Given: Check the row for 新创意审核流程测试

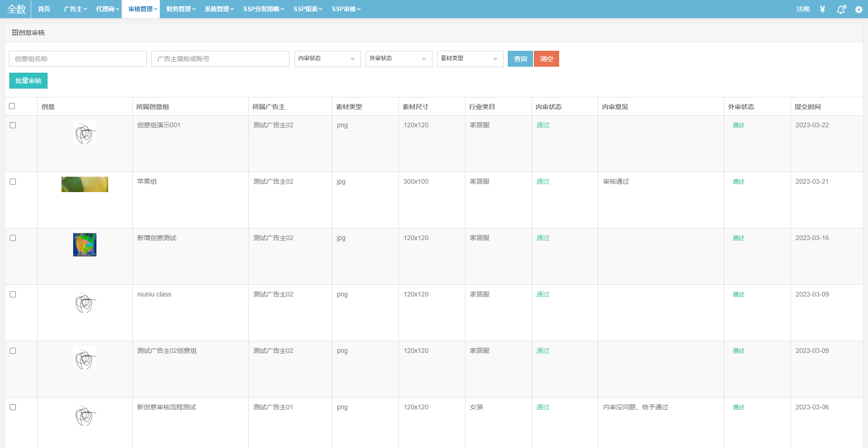Looking at the screenshot, I should [x=13, y=407].
